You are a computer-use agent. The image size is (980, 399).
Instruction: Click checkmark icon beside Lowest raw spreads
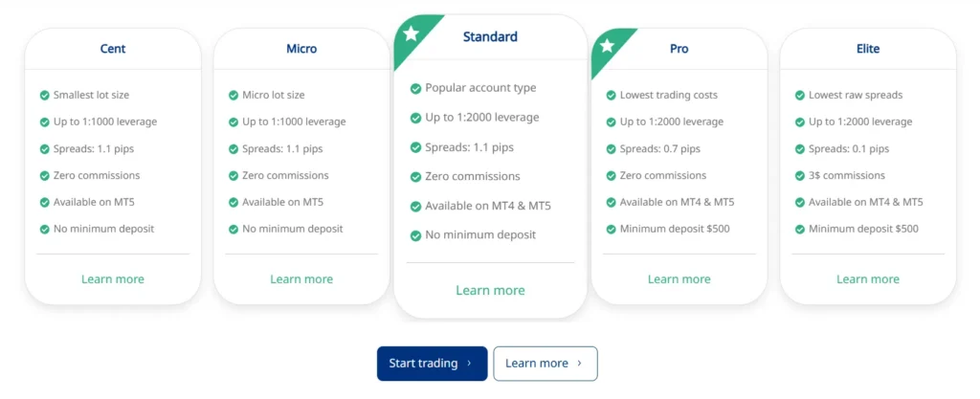[800, 96]
